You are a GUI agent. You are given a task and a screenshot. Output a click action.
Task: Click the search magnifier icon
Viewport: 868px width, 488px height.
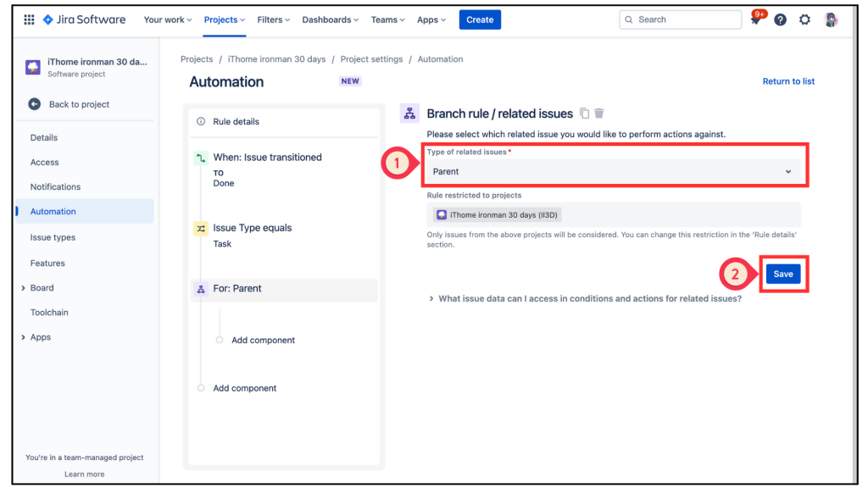[629, 20]
